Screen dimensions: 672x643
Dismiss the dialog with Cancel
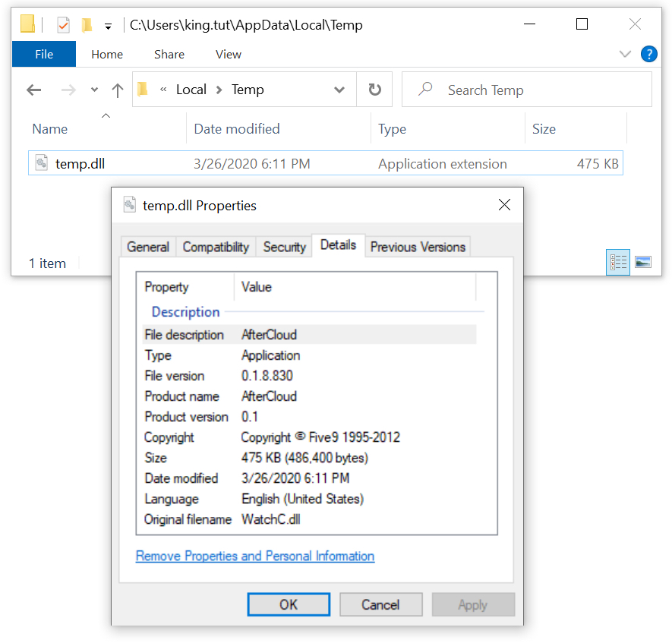click(380, 604)
